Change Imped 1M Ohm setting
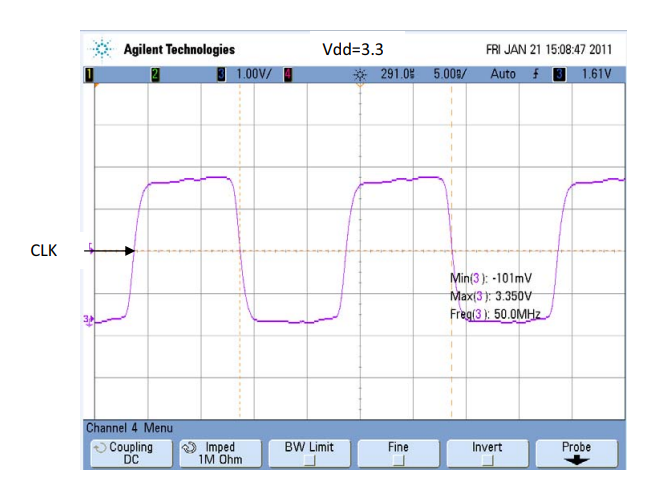Screen dimensions: 665x482 [x=219, y=453]
